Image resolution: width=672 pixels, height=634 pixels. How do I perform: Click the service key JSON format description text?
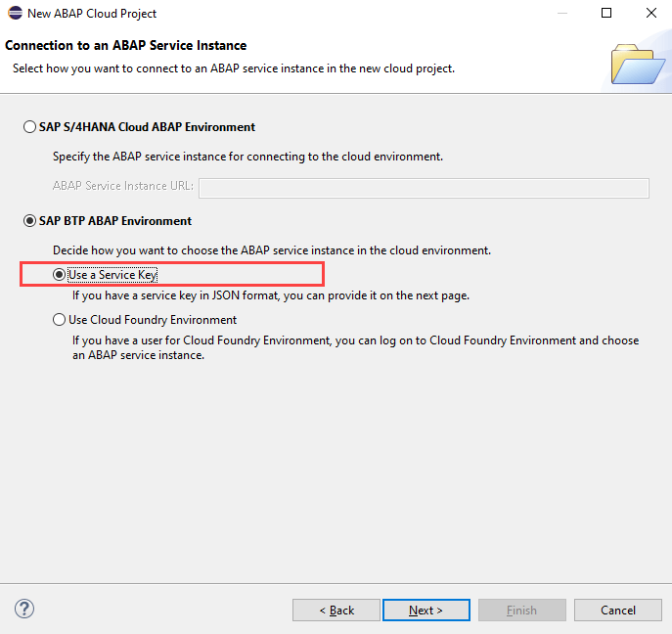[271, 295]
